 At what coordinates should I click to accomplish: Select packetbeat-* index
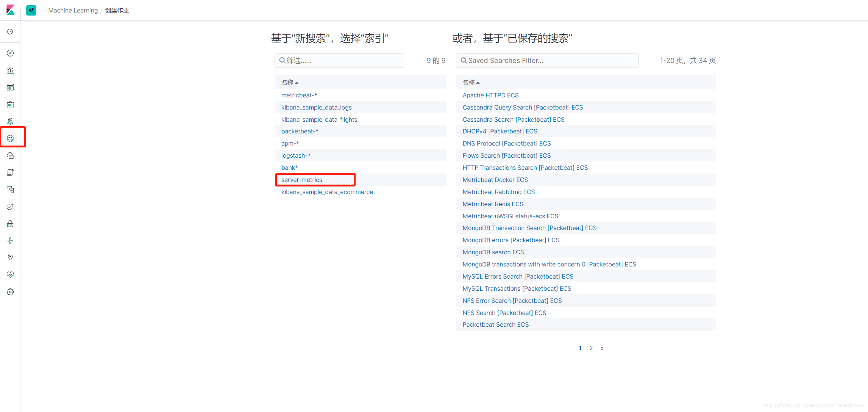click(x=300, y=131)
